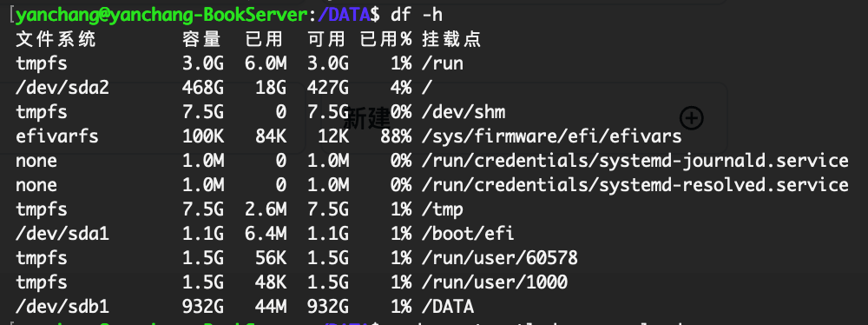Viewport: 868px width, 325px height.
Task: Click the /dev/shm mount point
Action: pos(464,112)
